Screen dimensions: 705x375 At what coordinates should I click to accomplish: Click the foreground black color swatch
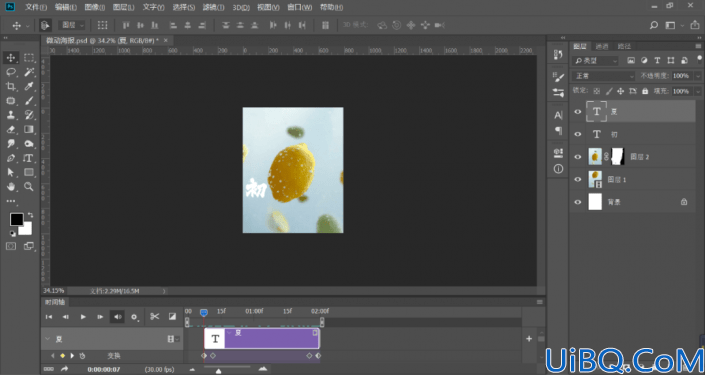[x=17, y=219]
